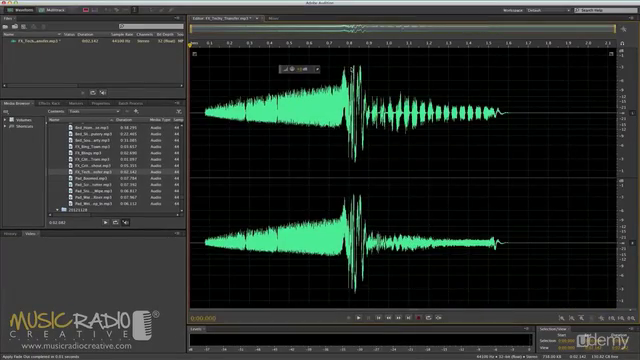
Task: Open the Video tab
Action: click(x=31, y=234)
